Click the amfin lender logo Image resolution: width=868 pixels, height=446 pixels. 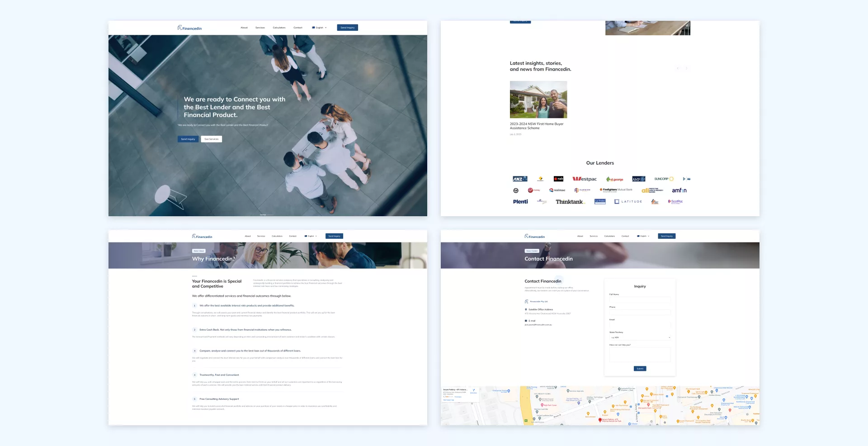point(679,190)
